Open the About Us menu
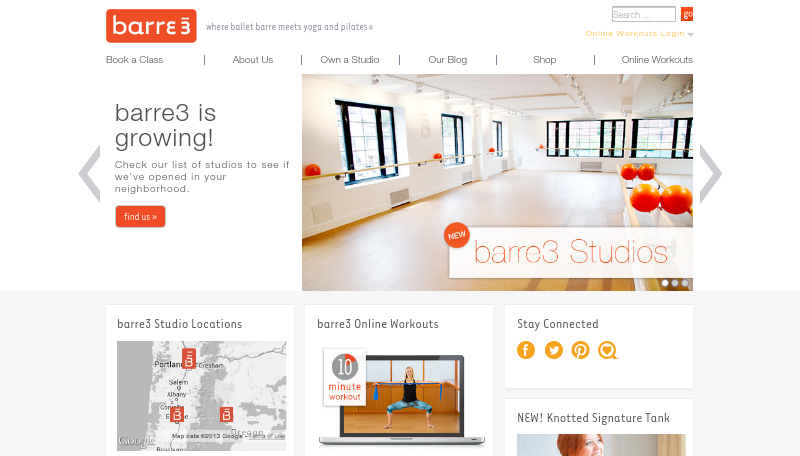 click(253, 60)
